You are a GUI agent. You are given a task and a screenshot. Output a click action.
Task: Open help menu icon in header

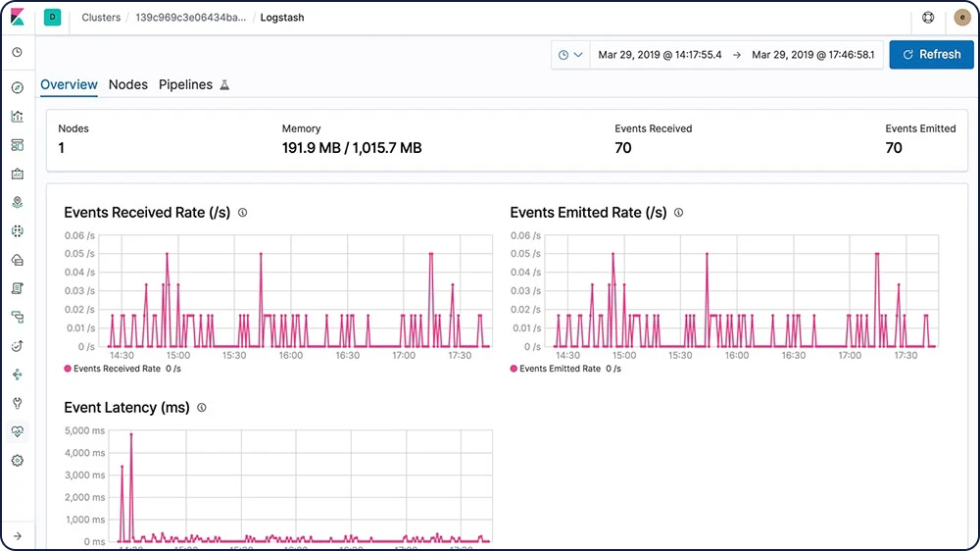pos(928,18)
